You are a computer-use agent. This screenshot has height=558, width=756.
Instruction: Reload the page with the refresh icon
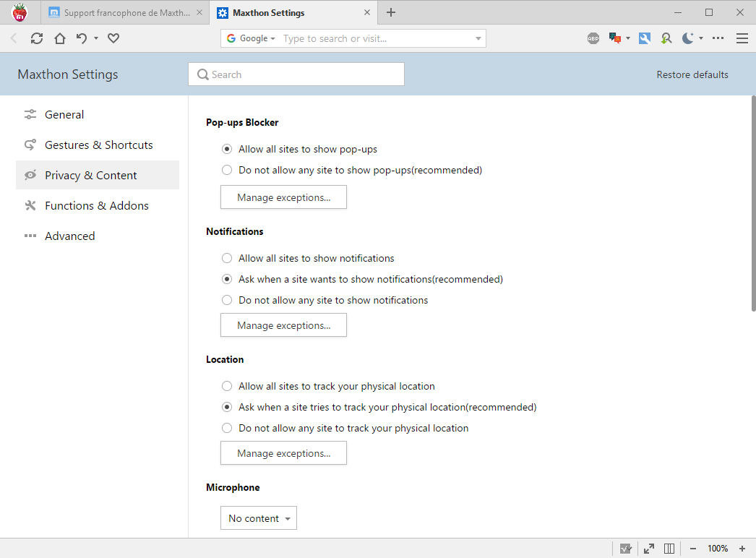coord(37,38)
